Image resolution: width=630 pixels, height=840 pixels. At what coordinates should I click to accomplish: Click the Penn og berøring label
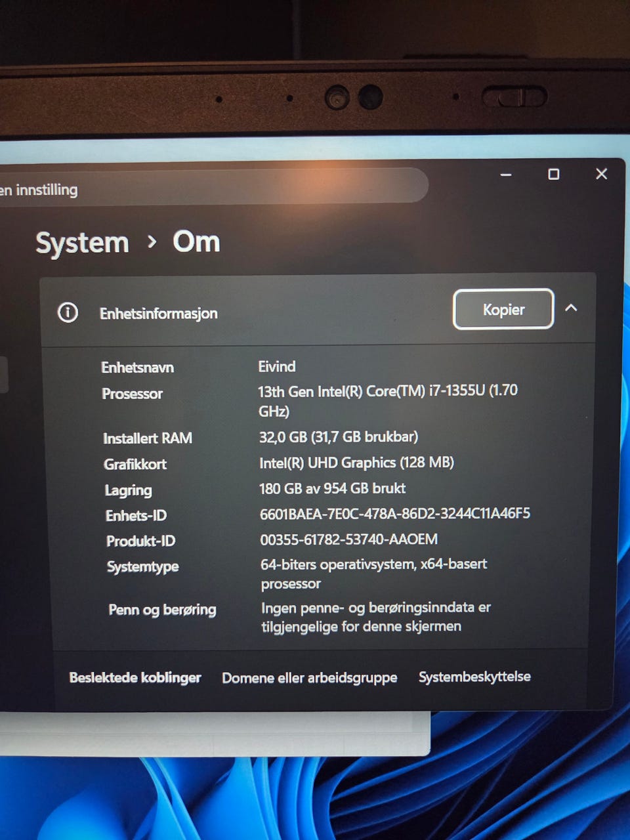pyautogui.click(x=162, y=610)
